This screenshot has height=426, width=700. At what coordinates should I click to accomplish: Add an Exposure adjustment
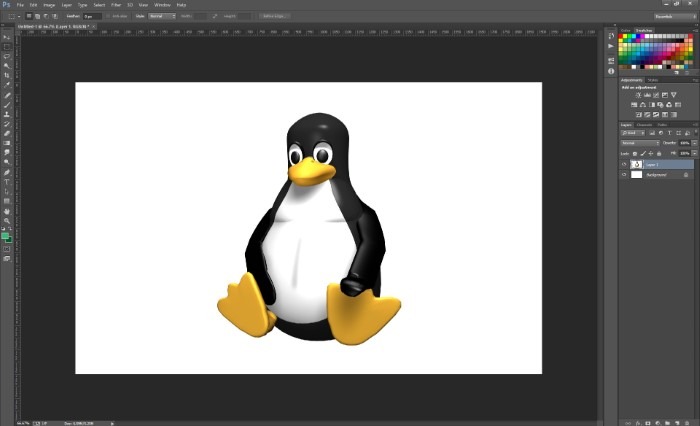[x=665, y=95]
